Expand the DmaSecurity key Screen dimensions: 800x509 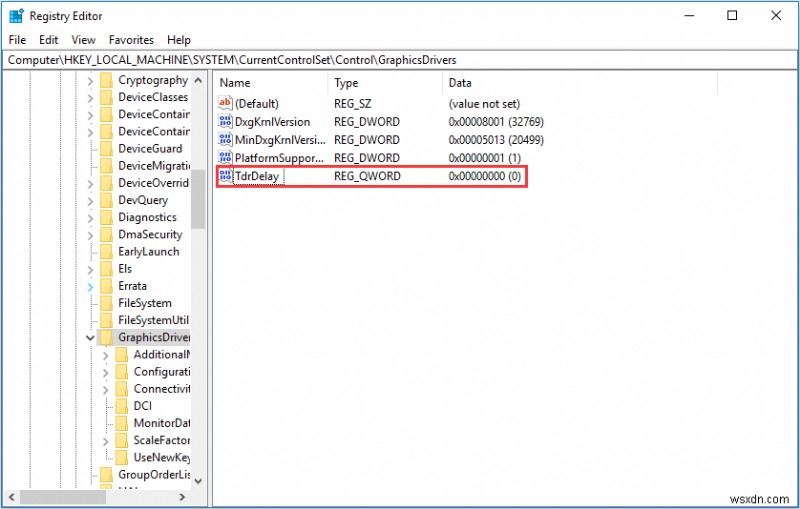click(x=90, y=235)
